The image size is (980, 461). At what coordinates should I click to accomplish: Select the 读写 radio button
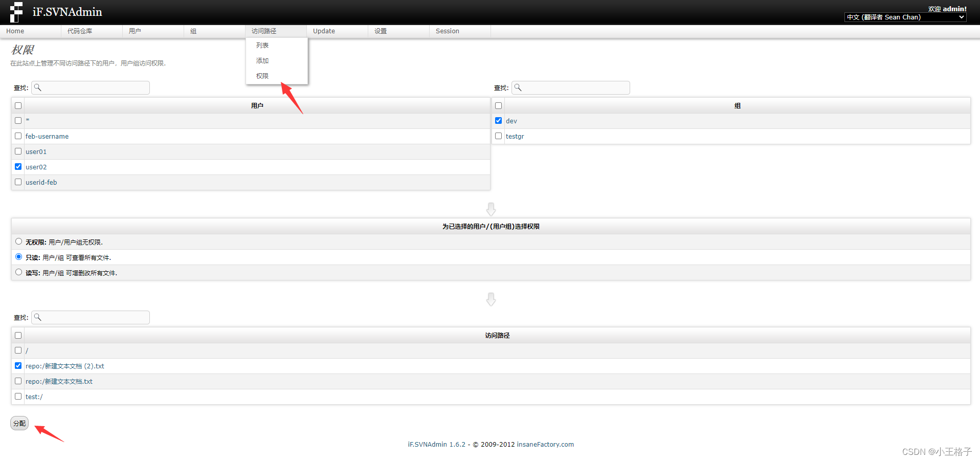coord(19,272)
